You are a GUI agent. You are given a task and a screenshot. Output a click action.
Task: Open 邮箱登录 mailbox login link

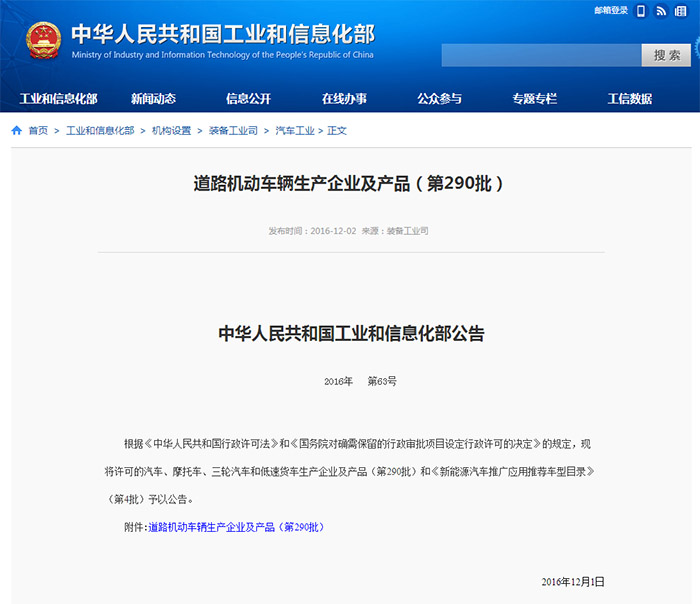[x=611, y=10]
